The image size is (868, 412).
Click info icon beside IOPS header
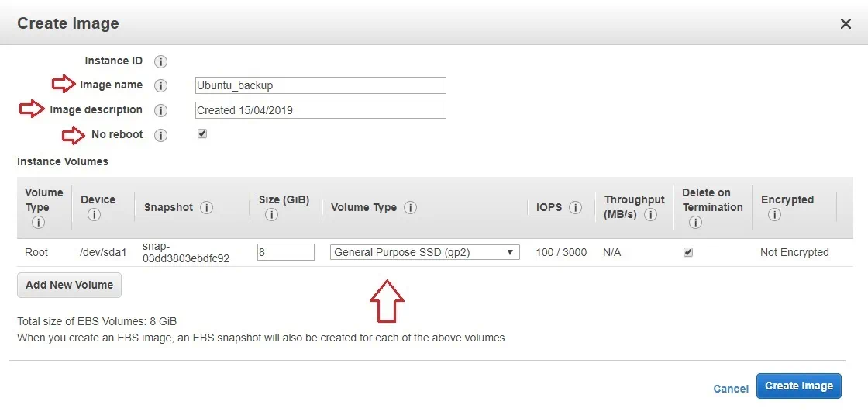coord(575,208)
